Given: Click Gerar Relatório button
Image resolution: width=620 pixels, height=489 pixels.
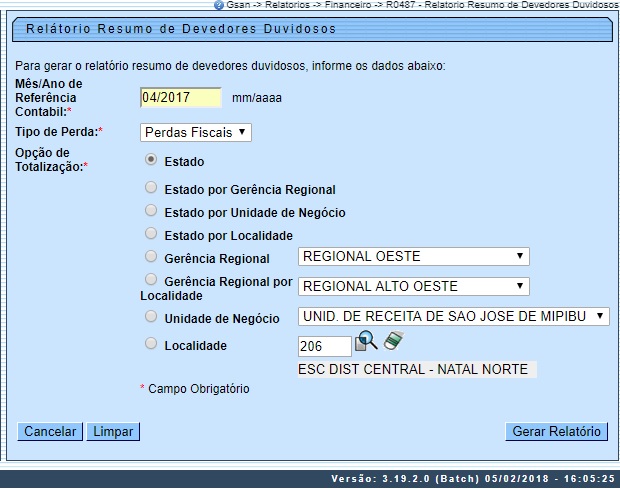Looking at the screenshot, I should pos(556,432).
